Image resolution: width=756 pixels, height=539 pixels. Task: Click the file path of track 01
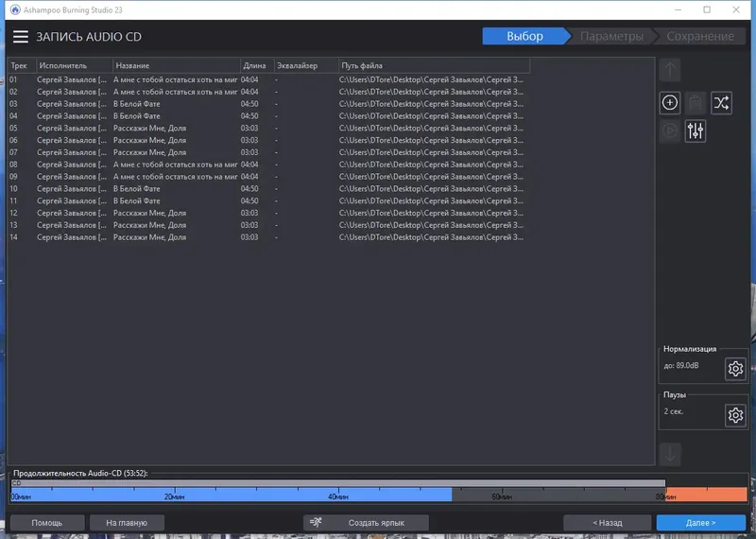tap(431, 79)
